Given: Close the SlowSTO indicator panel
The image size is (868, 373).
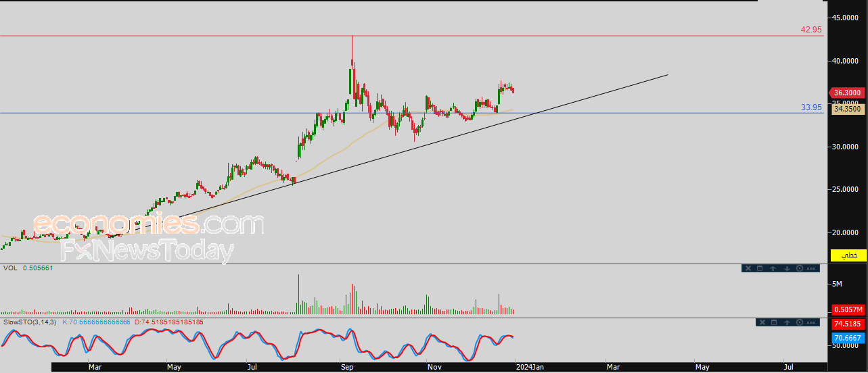Looking at the screenshot, I should [761, 323].
